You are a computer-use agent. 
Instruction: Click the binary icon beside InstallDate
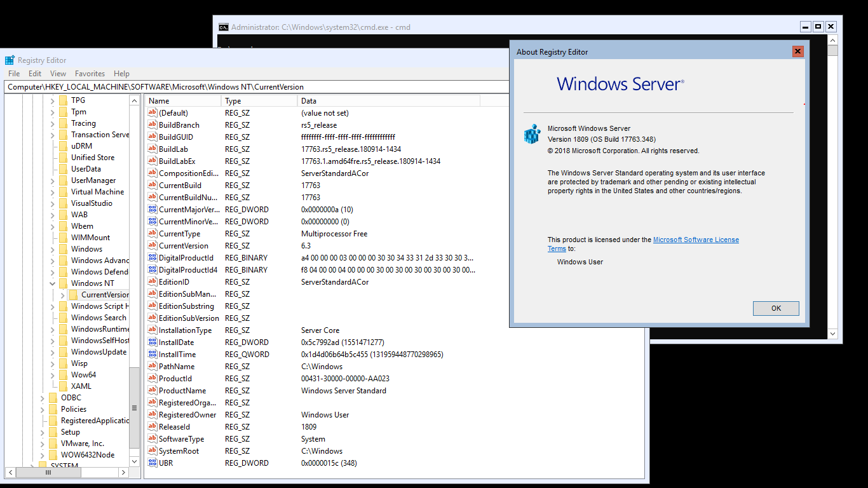pos(152,342)
